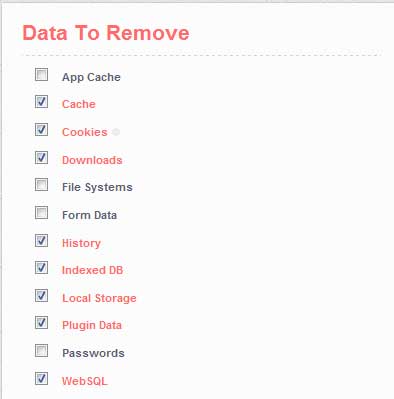This screenshot has height=399, width=394.
Task: Click the File Systems label
Action: coord(97,187)
